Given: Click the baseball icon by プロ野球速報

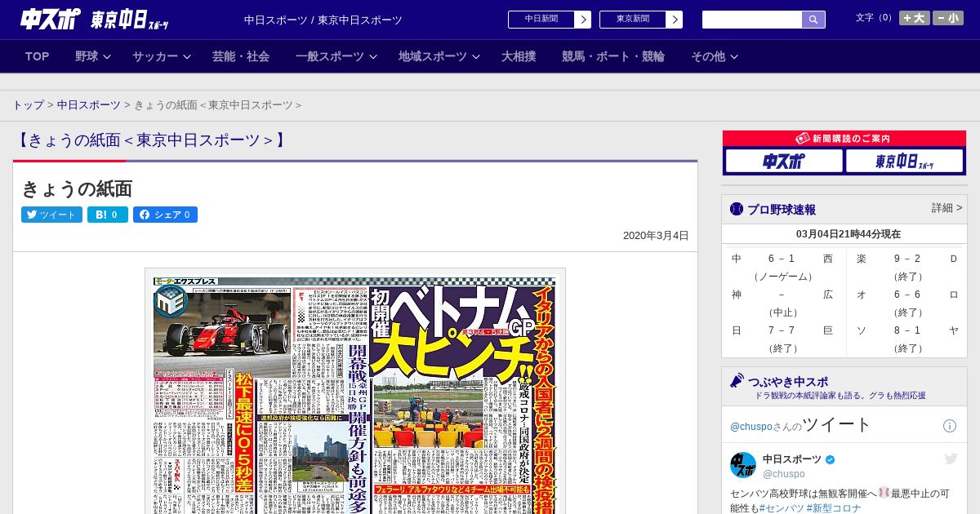Looking at the screenshot, I should click(x=737, y=209).
